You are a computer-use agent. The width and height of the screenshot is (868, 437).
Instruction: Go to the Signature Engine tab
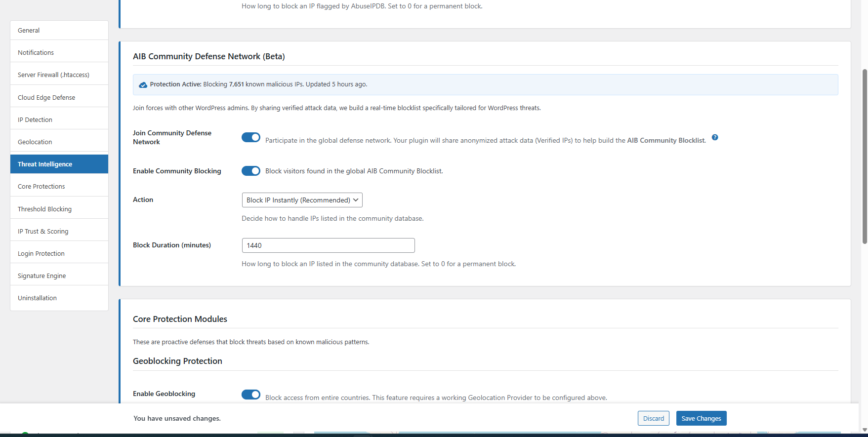pos(59,276)
